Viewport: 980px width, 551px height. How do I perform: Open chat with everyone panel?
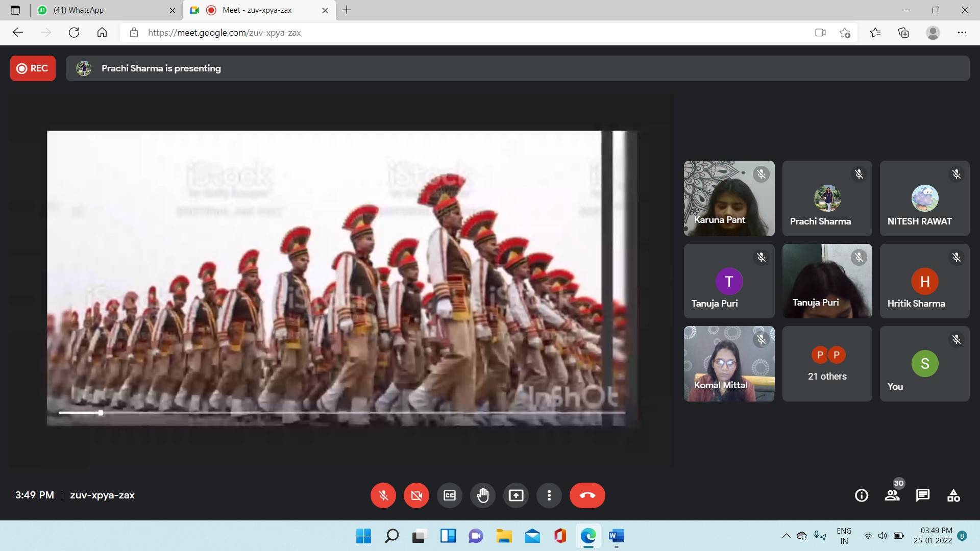(923, 495)
